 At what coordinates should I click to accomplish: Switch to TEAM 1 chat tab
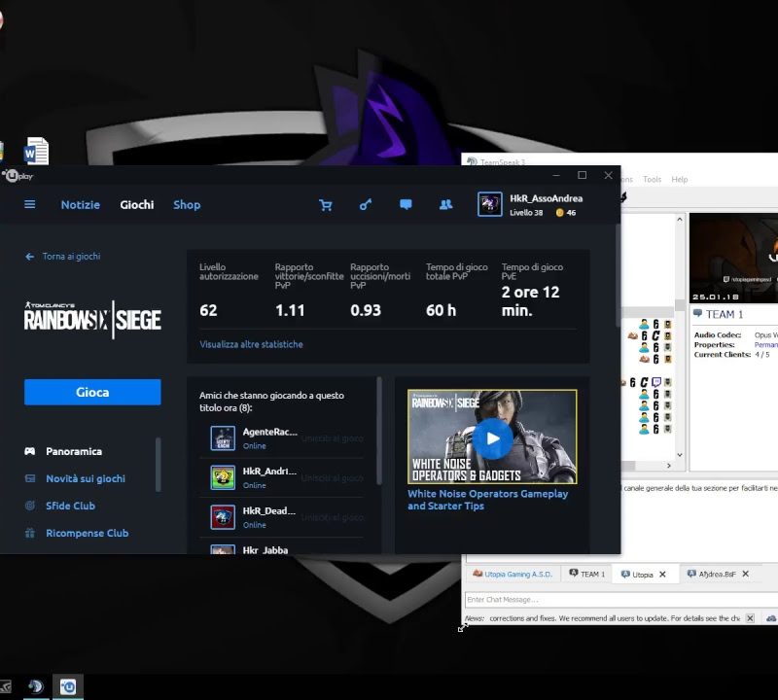coord(587,574)
